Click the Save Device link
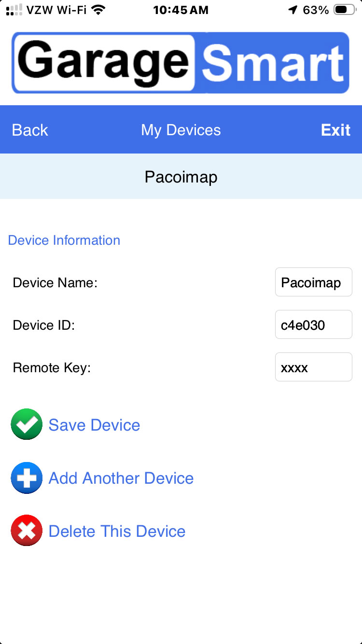Viewport: 362px width, 644px height. [94, 425]
